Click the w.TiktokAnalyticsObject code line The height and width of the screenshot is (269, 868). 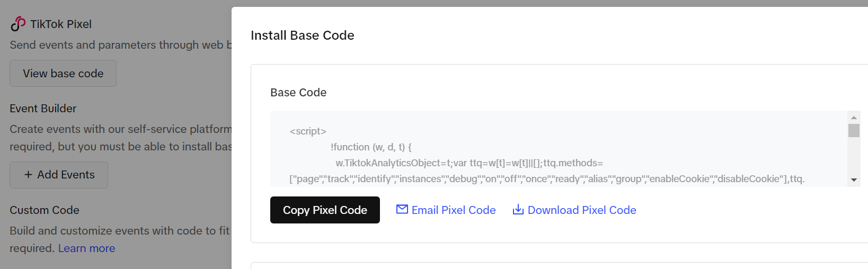(x=469, y=163)
